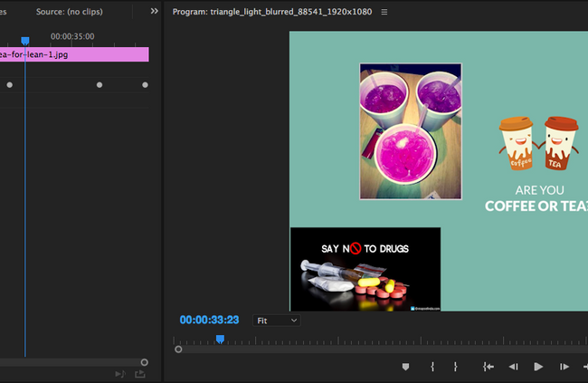Click the 00:00:33:23 playhead timecode
Screen dimensions: 588x383
click(x=209, y=320)
